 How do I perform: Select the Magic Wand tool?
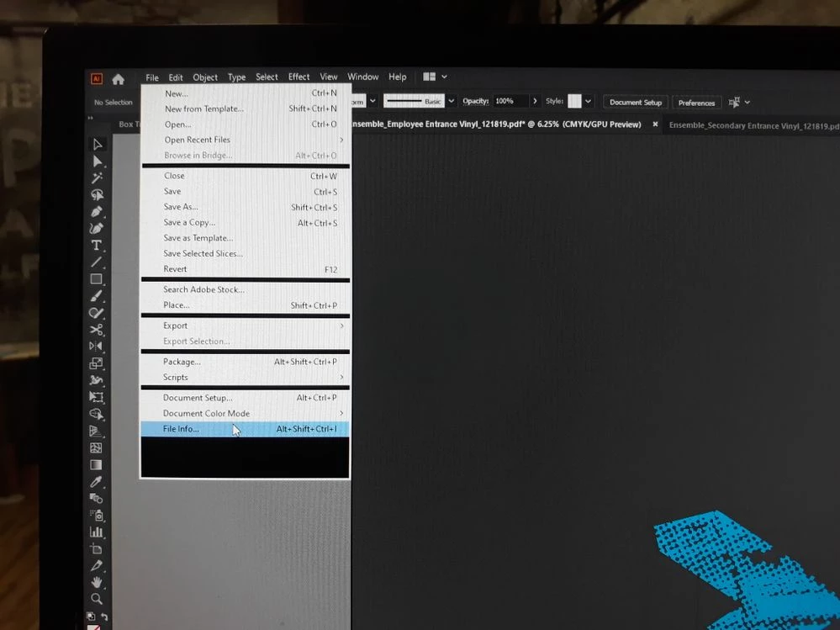97,177
